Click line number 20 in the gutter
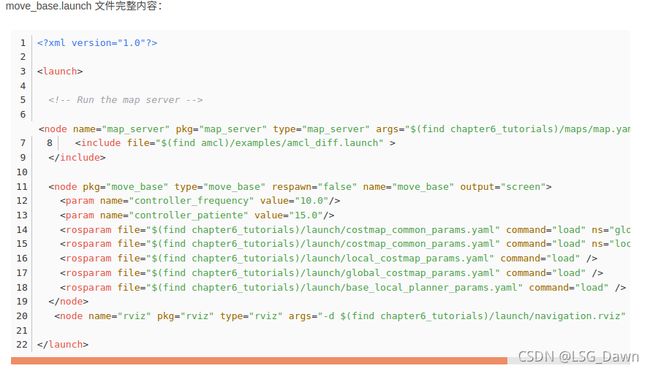Image resolution: width=650 pixels, height=371 pixels. click(x=22, y=316)
